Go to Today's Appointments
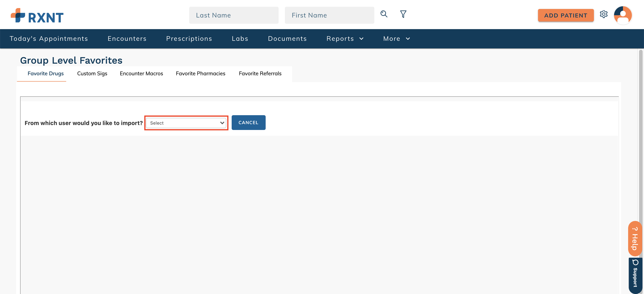 click(x=49, y=39)
